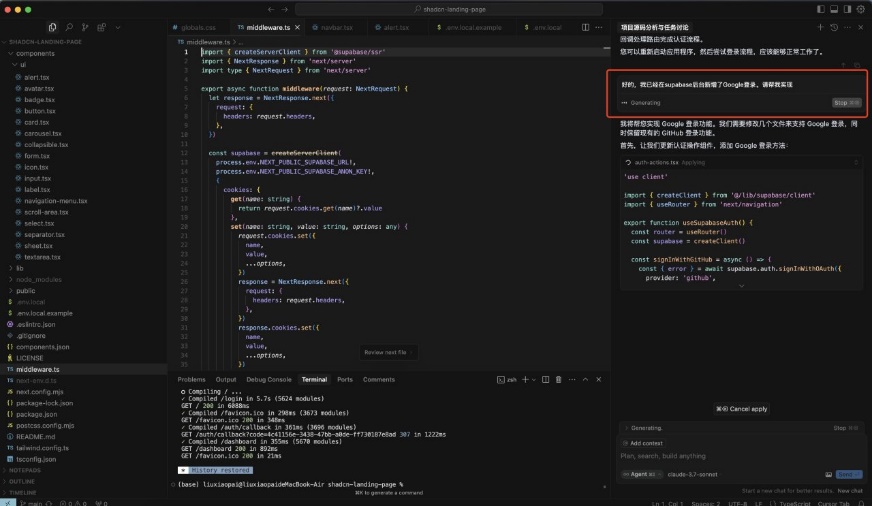Image resolution: width=872 pixels, height=506 pixels.
Task: Show chat history clock icon
Action: (x=835, y=27)
